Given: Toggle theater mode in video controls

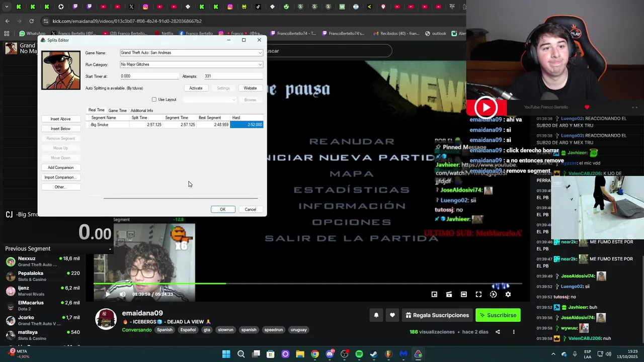Looking at the screenshot, I should click(x=464, y=294).
